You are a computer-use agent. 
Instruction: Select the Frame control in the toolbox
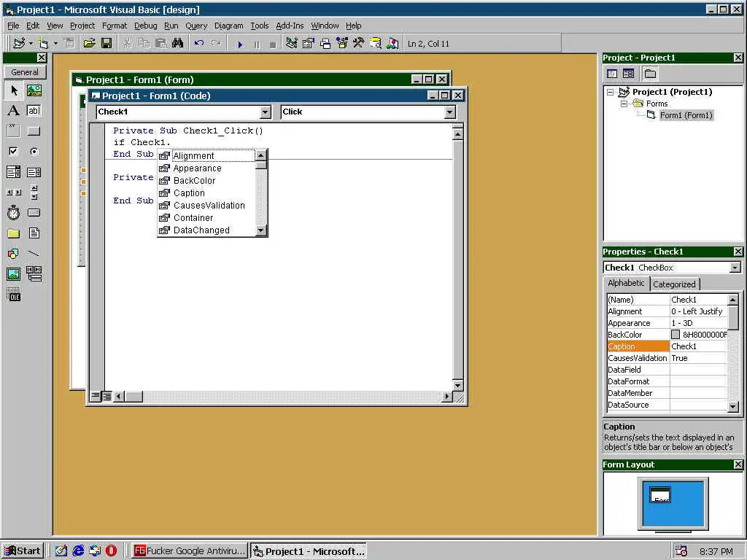tap(14, 131)
